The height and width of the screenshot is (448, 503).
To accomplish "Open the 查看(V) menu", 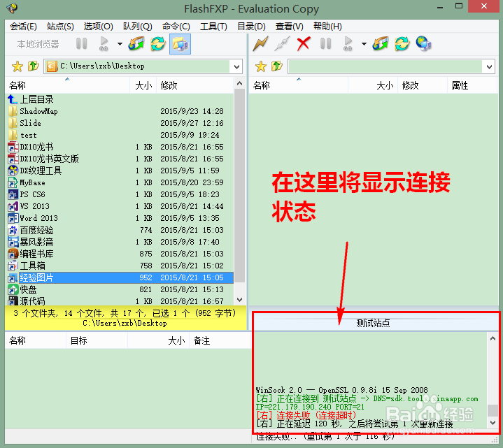I will (x=289, y=27).
